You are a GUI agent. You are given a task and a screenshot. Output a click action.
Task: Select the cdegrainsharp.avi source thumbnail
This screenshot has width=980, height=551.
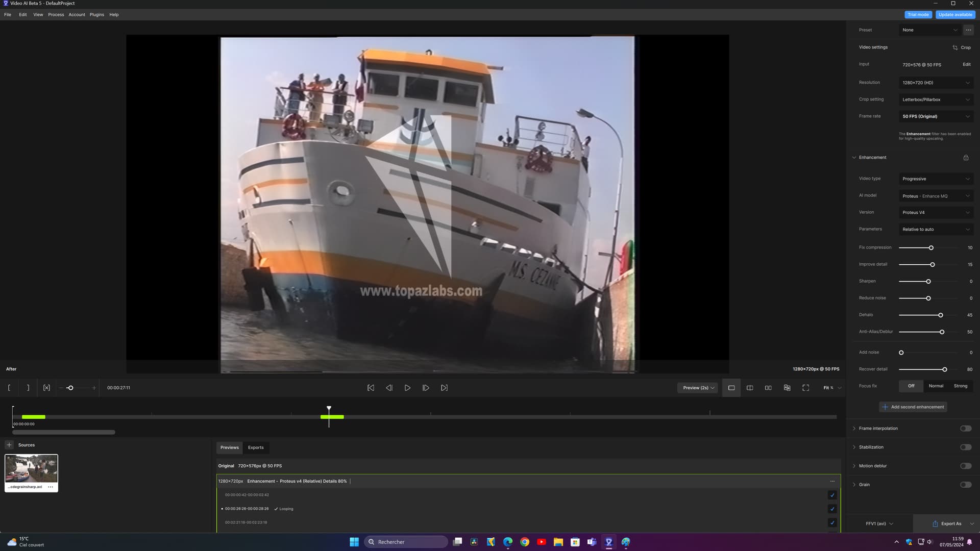coord(31,468)
